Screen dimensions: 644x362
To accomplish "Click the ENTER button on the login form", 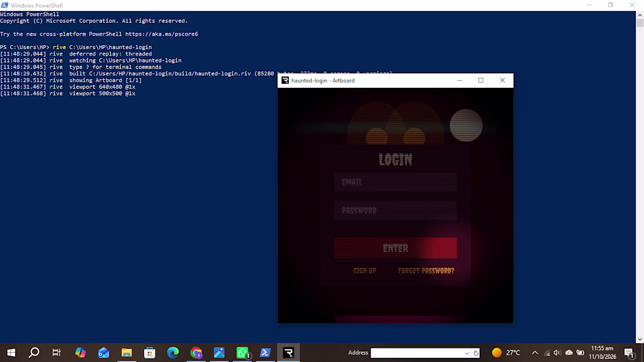I will [396, 248].
